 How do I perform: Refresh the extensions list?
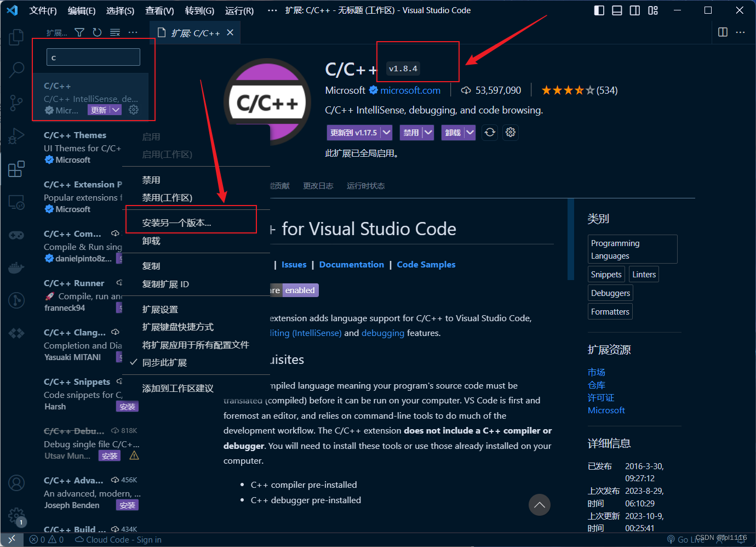[x=98, y=33]
